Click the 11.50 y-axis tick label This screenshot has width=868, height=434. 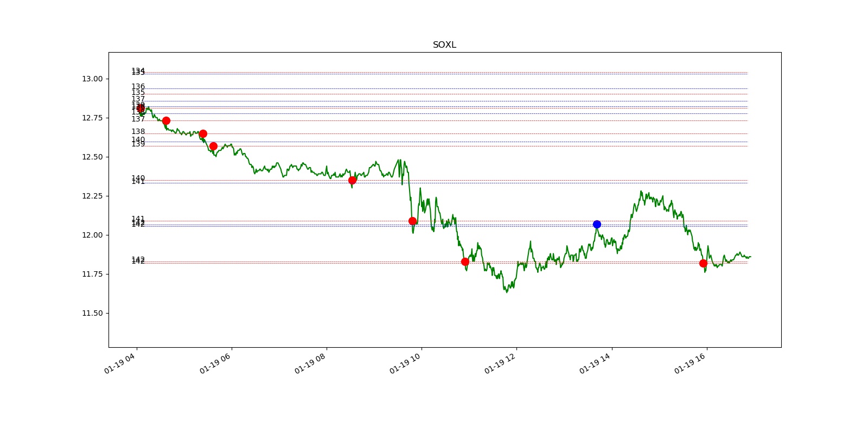coord(92,313)
